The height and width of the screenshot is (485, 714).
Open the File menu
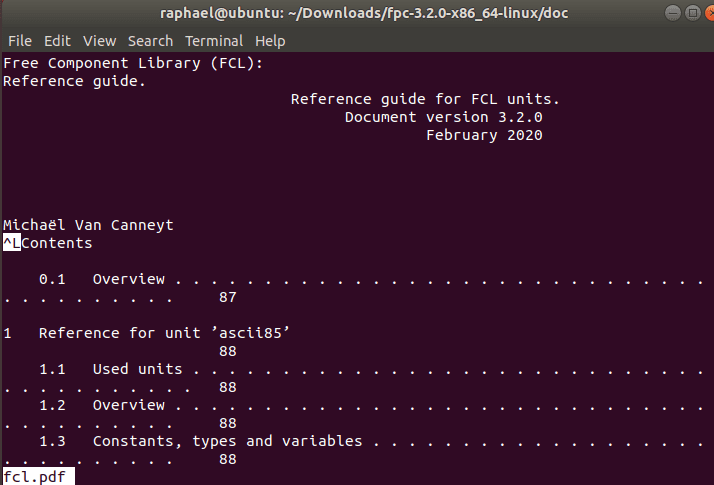click(x=20, y=41)
